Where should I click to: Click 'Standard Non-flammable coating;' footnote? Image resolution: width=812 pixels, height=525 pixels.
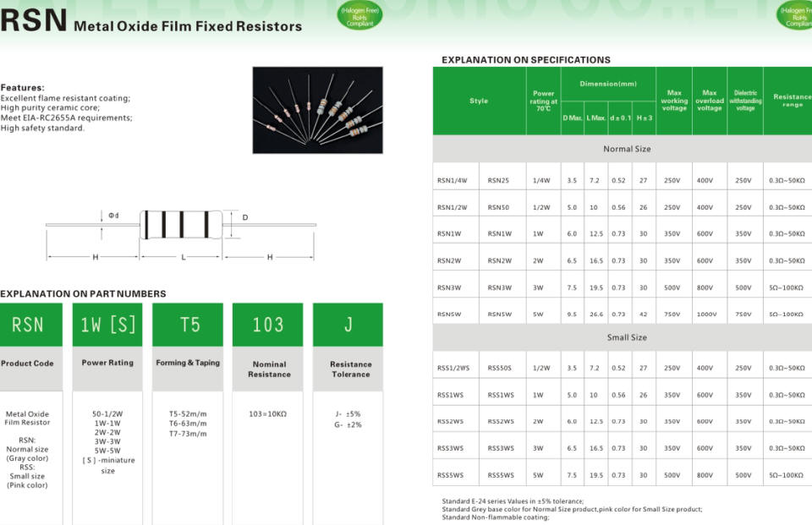[x=496, y=517]
